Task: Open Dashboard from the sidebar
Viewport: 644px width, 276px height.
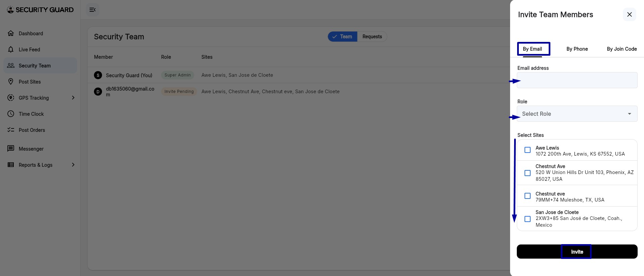Action: 40,33
